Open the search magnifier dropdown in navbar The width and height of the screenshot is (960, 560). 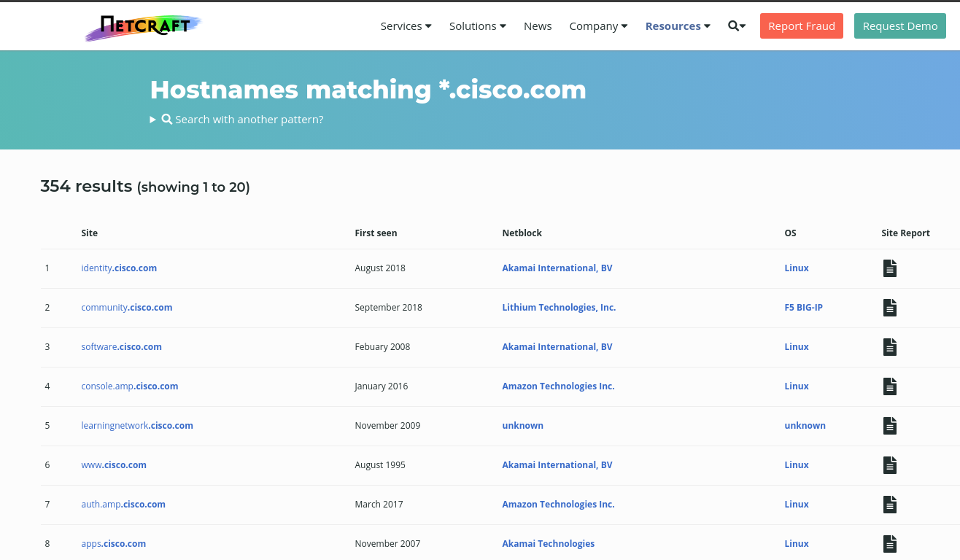tap(736, 26)
